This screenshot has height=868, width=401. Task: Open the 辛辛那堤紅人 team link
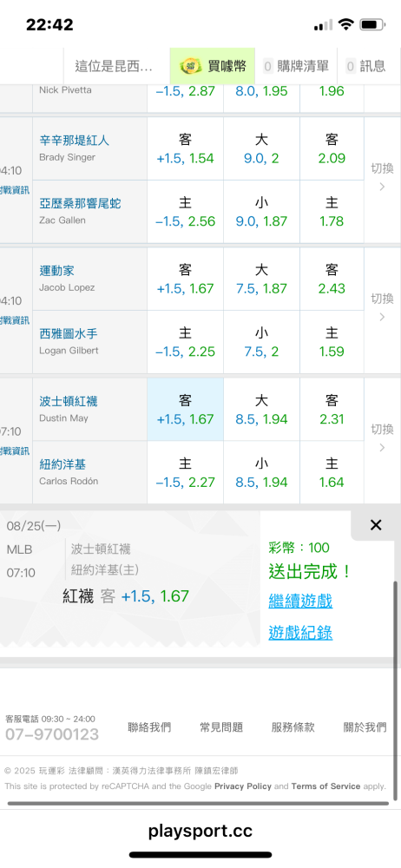75,141
